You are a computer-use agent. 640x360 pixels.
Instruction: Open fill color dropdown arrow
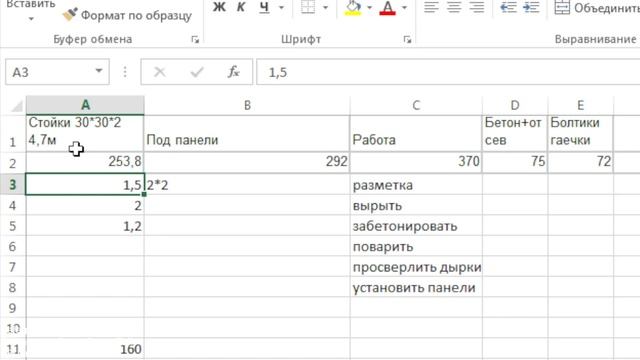(x=369, y=7)
